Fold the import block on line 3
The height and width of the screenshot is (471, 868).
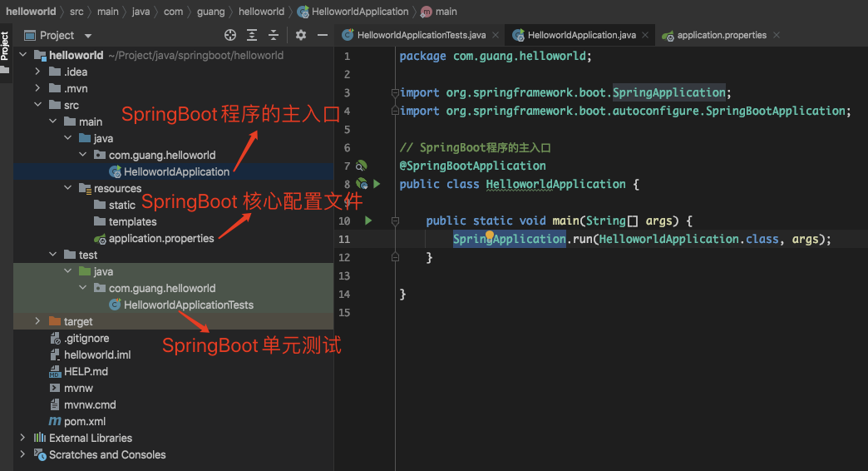coord(395,92)
